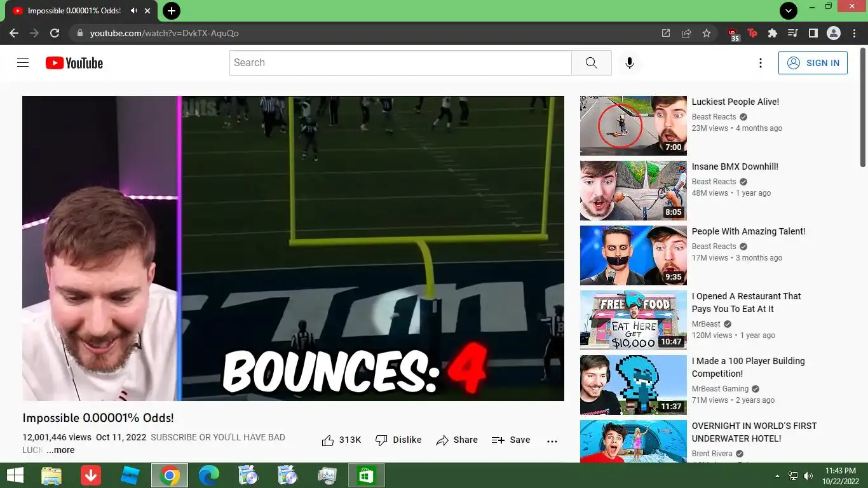Open volume control in system tray

[x=808, y=476]
